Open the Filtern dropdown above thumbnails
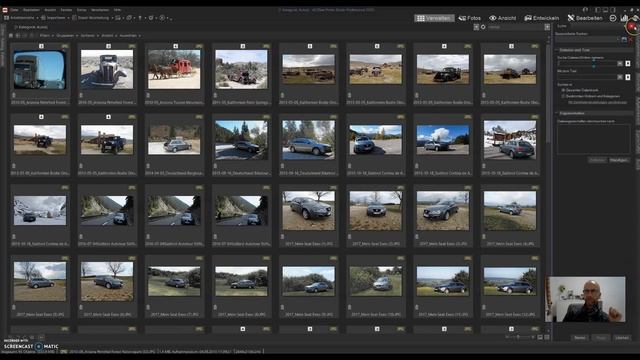 click(x=46, y=36)
